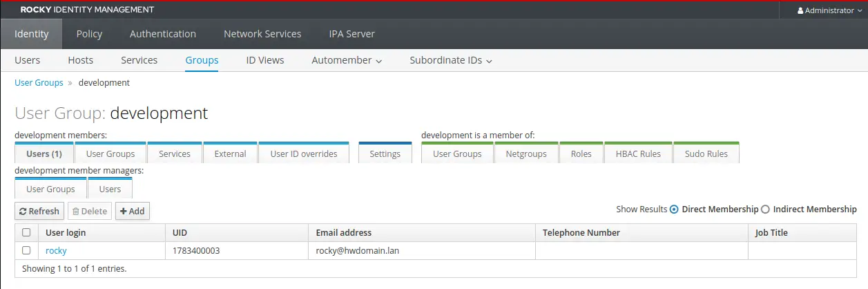The width and height of the screenshot is (868, 289).
Task: Choose Indirect Membership radio option
Action: tap(765, 209)
